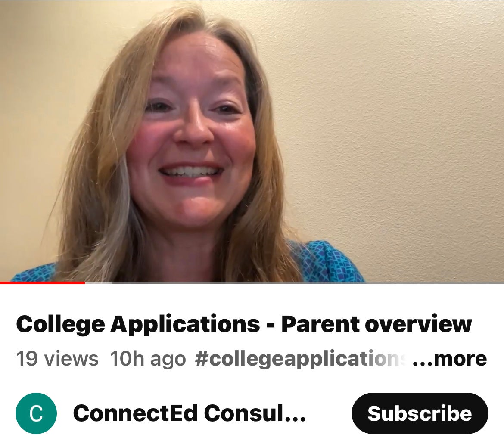Click the end point of the red playhead
The width and height of the screenshot is (504, 444).
[x=85, y=283]
